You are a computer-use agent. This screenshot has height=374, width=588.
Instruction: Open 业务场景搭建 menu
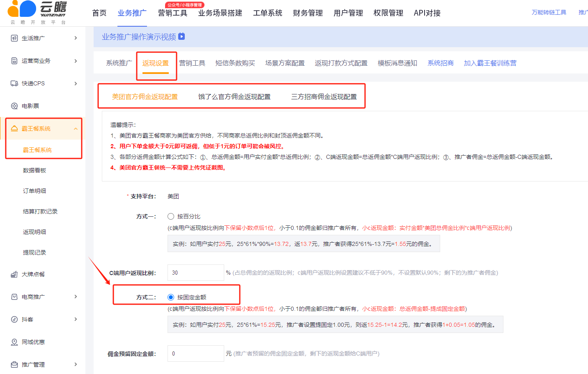[220, 13]
